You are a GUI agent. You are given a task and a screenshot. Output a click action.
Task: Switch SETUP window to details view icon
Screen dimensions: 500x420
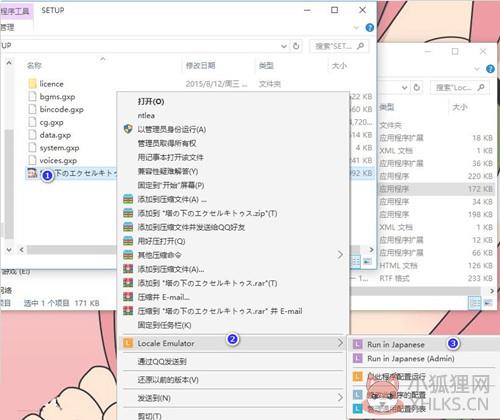click(356, 261)
